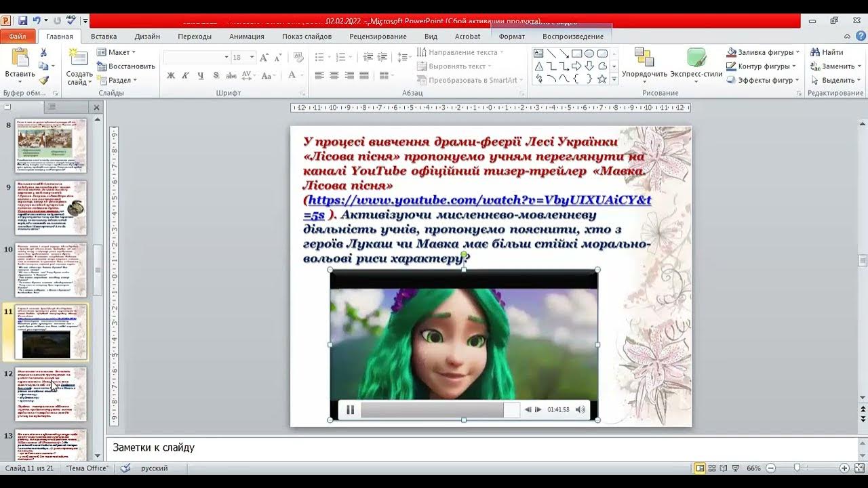Open the YouTube hyperlink on slide

[x=477, y=207]
